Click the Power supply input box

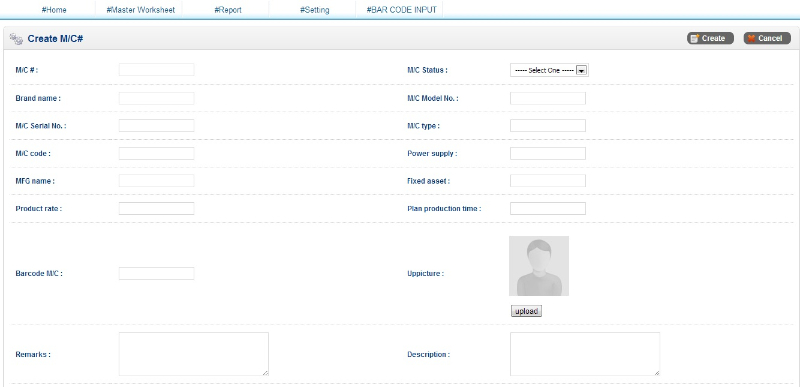coord(548,153)
